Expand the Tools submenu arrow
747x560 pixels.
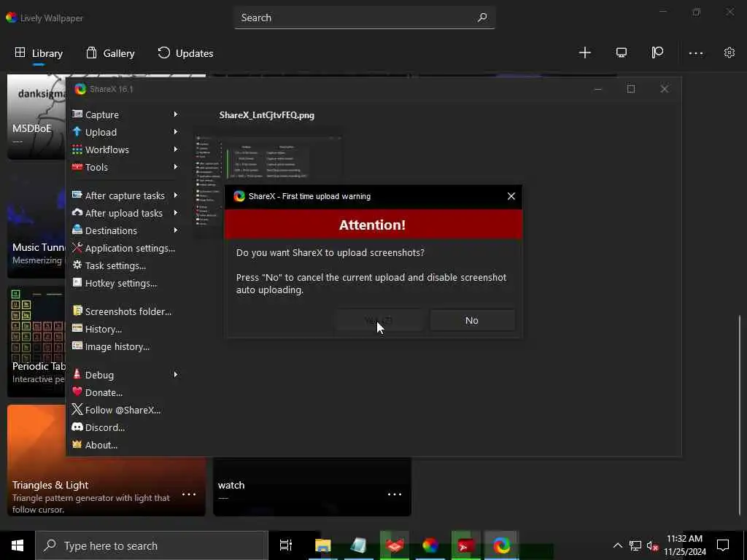point(175,167)
